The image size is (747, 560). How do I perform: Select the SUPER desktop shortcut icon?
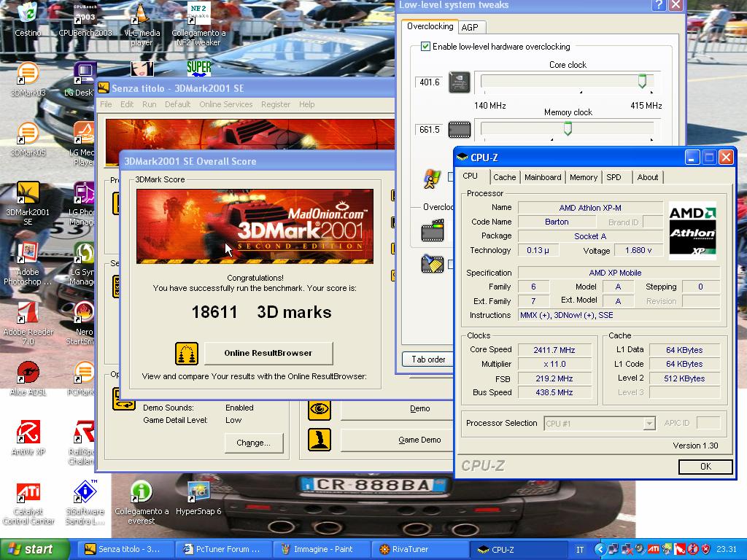click(x=198, y=68)
